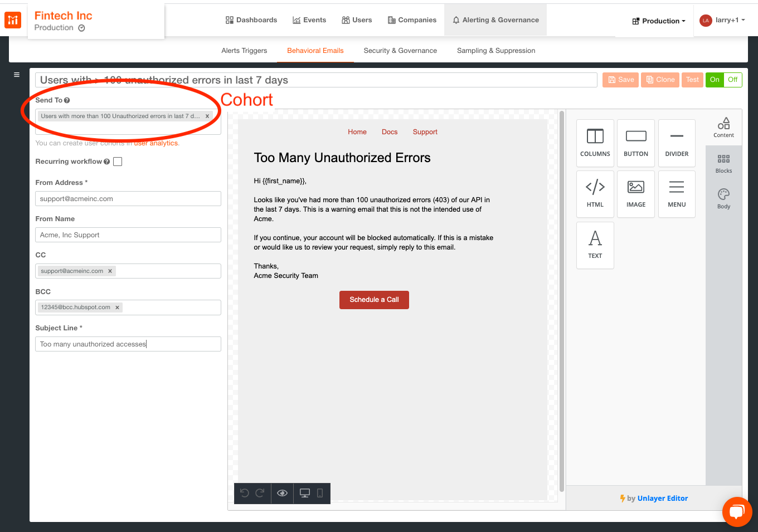The height and width of the screenshot is (532, 758).
Task: Save the behavioral email
Action: (620, 80)
